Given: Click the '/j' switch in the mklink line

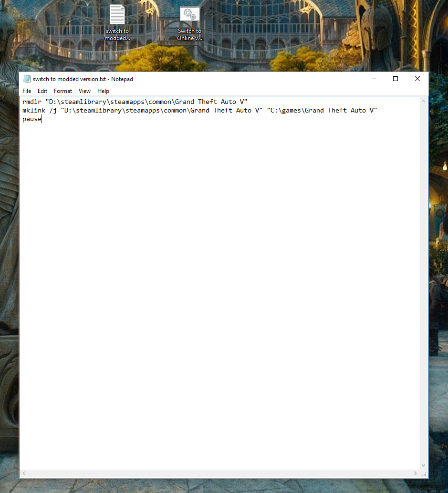Looking at the screenshot, I should click(x=53, y=111).
